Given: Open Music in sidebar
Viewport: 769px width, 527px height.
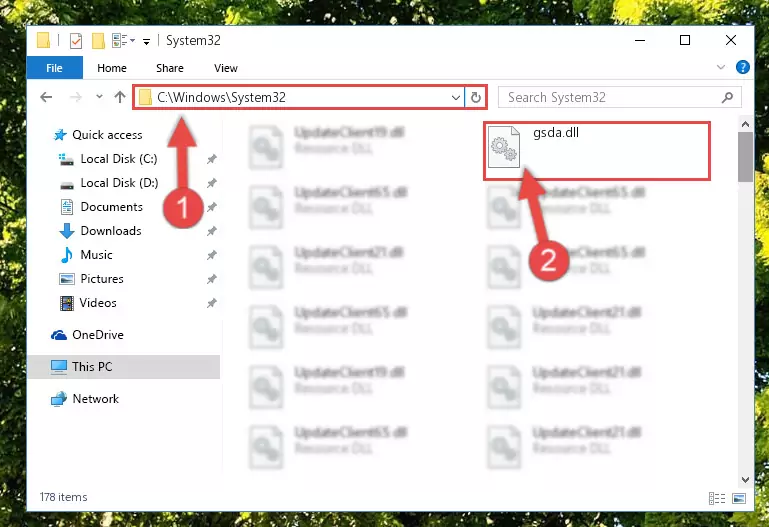Looking at the screenshot, I should click(x=96, y=255).
